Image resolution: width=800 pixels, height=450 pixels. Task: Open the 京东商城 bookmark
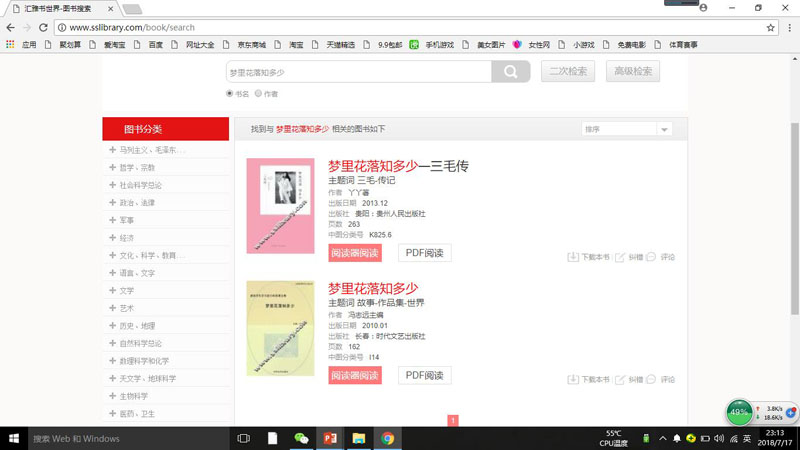click(x=245, y=45)
